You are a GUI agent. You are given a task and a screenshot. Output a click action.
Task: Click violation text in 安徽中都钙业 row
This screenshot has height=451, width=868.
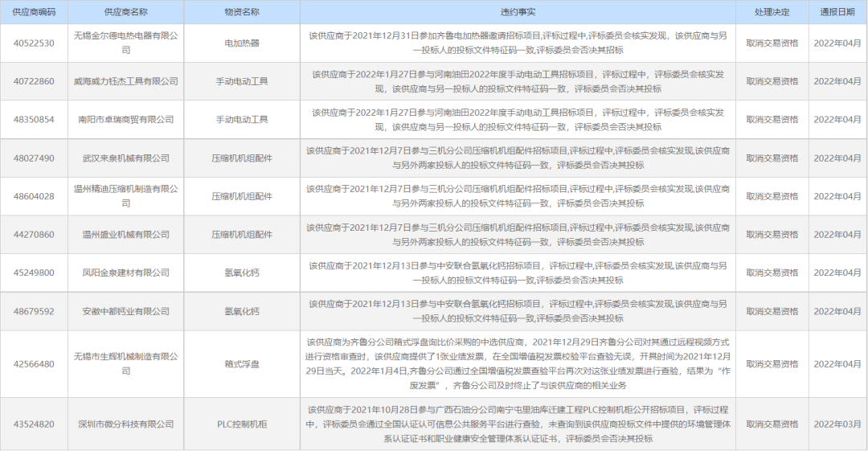click(518, 311)
